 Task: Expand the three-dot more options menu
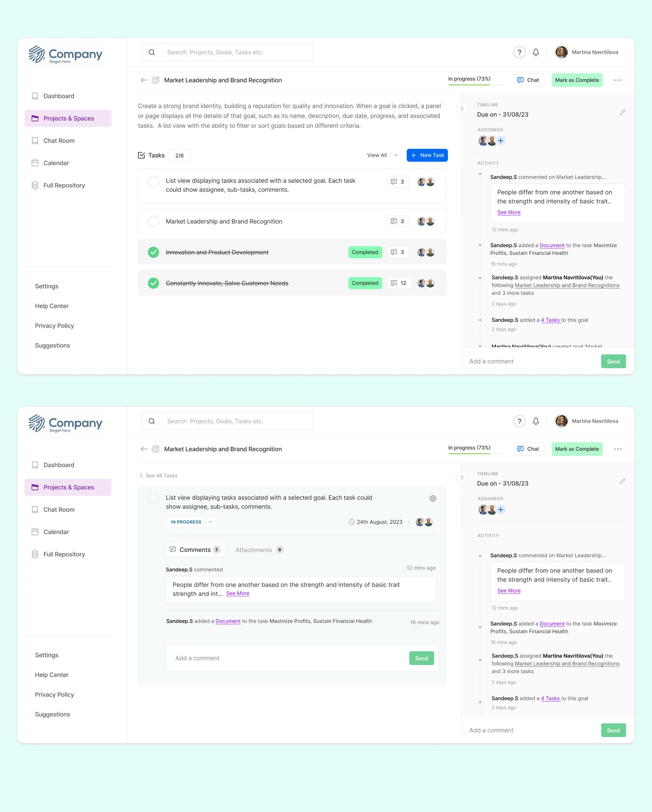pos(617,79)
